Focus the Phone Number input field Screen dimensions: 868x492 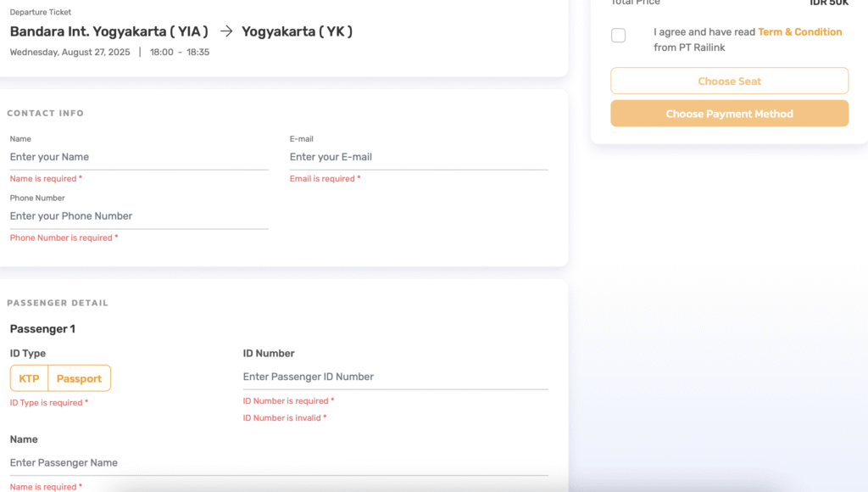(139, 216)
